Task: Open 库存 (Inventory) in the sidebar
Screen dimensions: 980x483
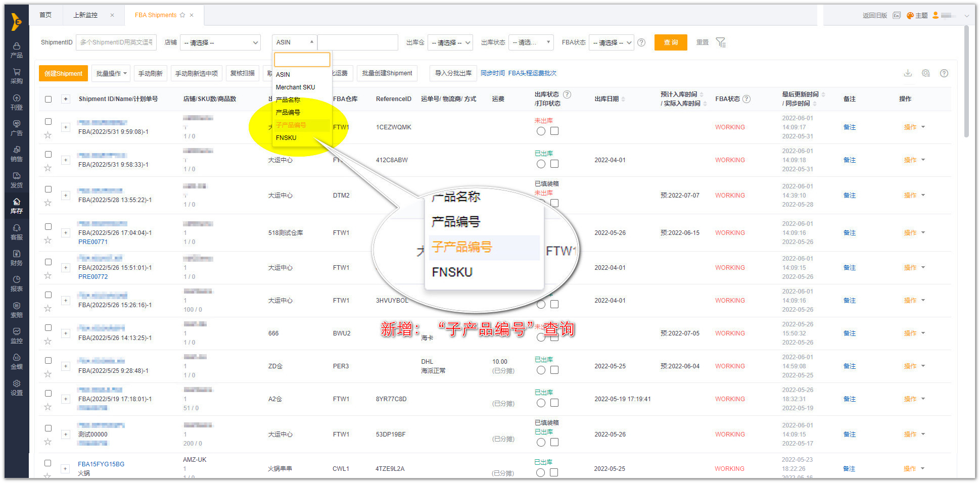Action: (17, 206)
